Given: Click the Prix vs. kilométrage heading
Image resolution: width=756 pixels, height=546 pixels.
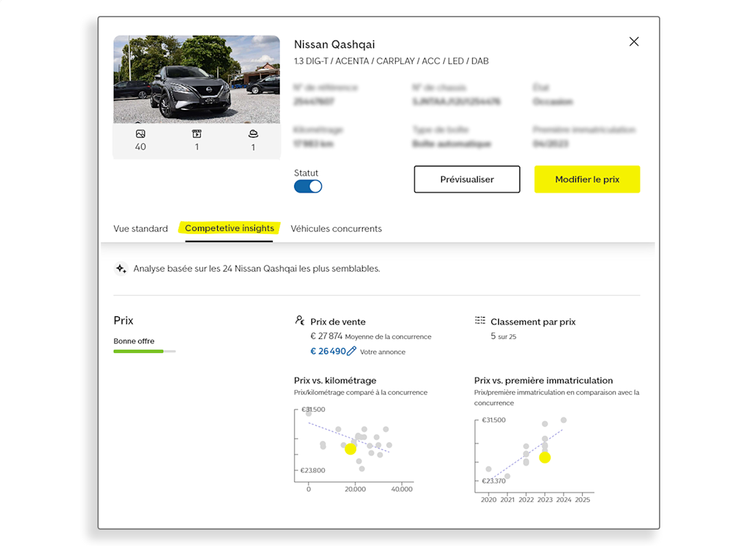Looking at the screenshot, I should (335, 380).
